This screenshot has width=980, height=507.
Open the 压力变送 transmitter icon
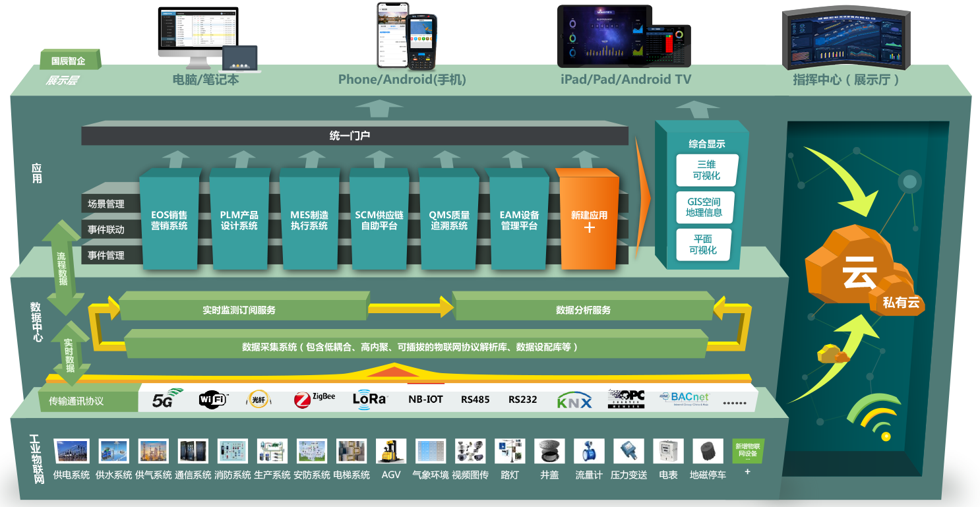(628, 452)
